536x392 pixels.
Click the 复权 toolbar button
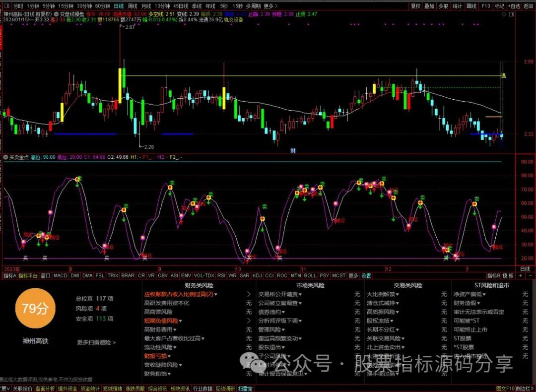[416, 6]
